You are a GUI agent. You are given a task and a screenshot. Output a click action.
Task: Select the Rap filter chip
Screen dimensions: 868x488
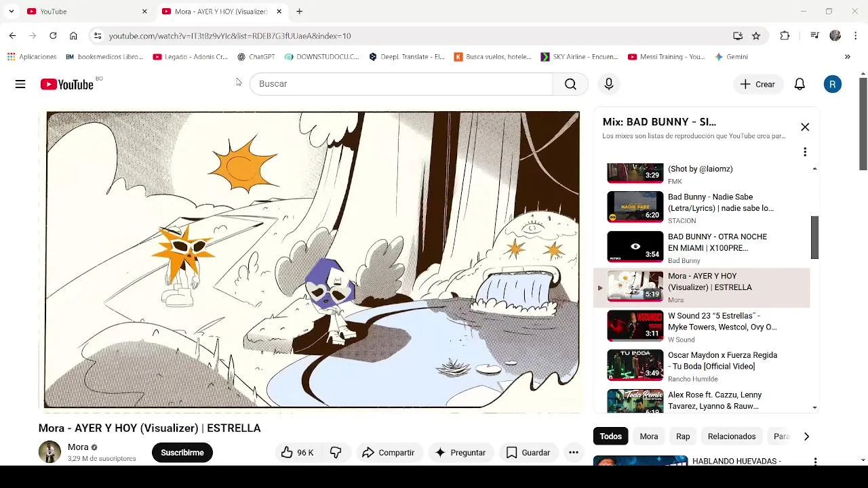click(x=683, y=436)
